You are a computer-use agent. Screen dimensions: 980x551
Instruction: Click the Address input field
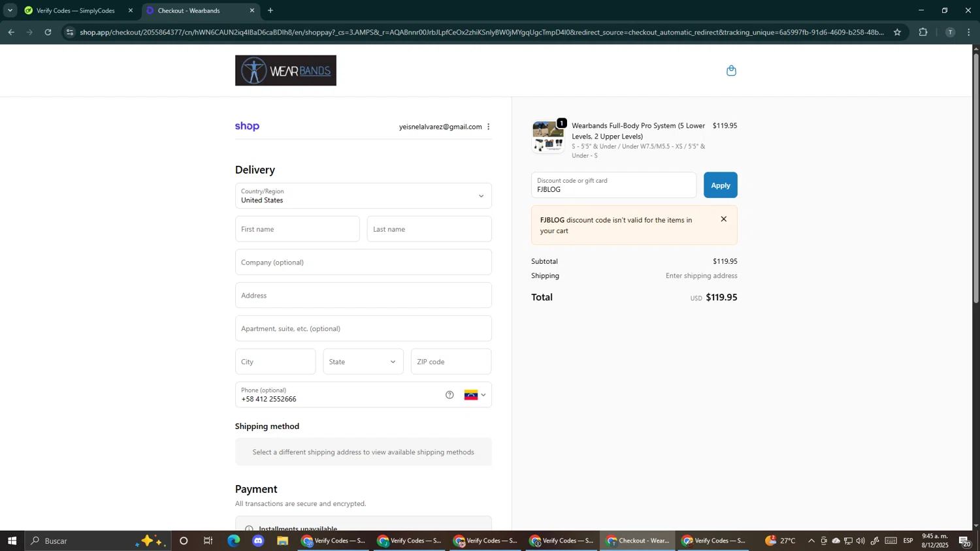coord(363,295)
